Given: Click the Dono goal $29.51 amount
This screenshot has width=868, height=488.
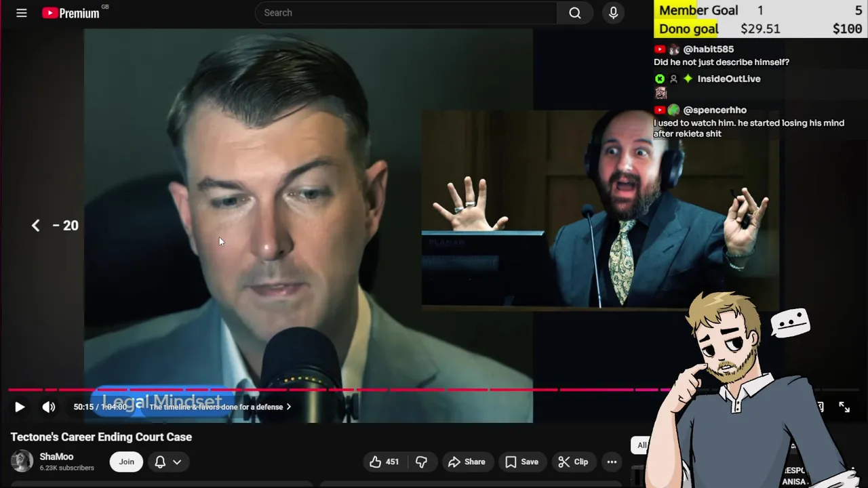Looking at the screenshot, I should pos(760,28).
